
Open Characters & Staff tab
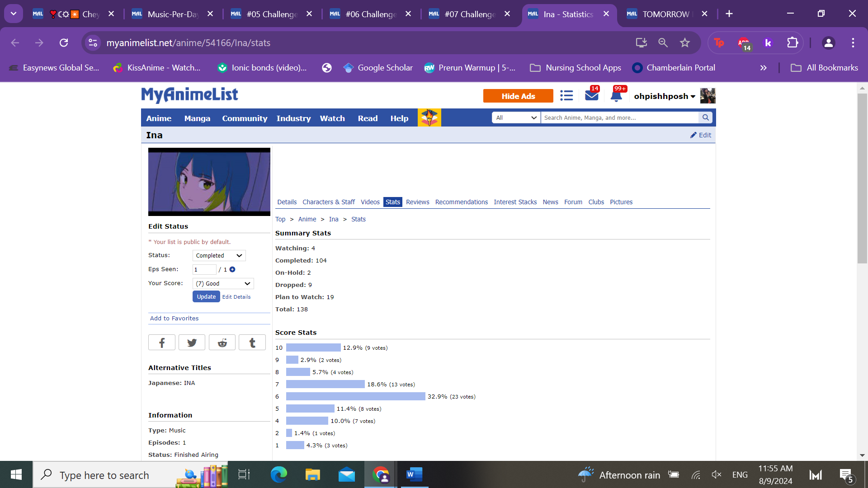[x=328, y=202]
